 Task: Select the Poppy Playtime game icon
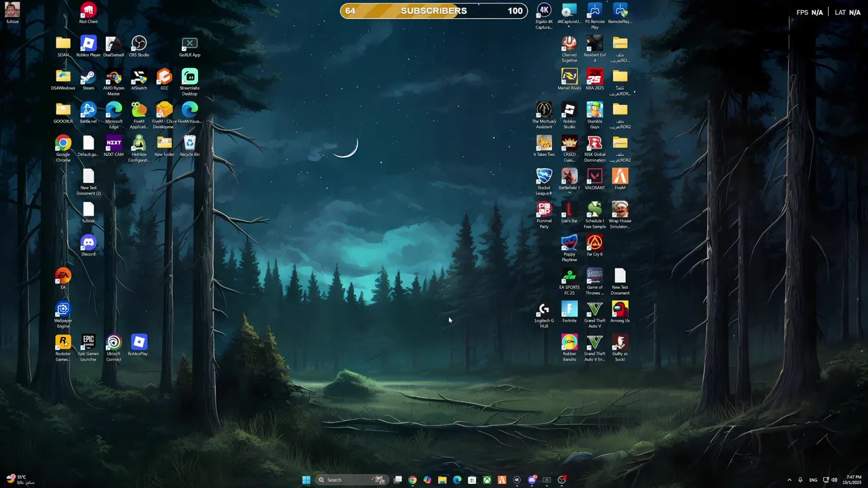tap(570, 249)
